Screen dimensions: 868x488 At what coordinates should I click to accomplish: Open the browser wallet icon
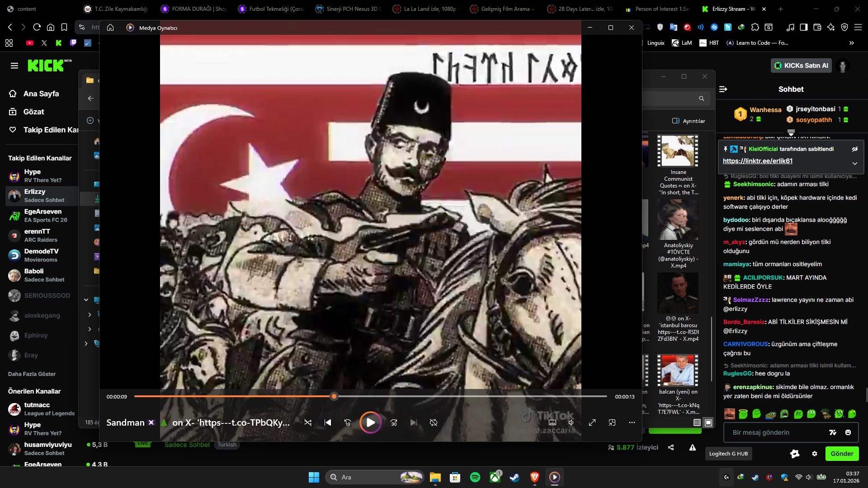tap(817, 27)
